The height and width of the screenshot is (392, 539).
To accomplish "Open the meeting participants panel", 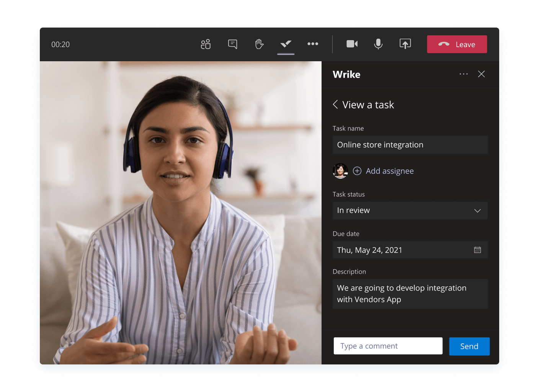I will 206,44.
